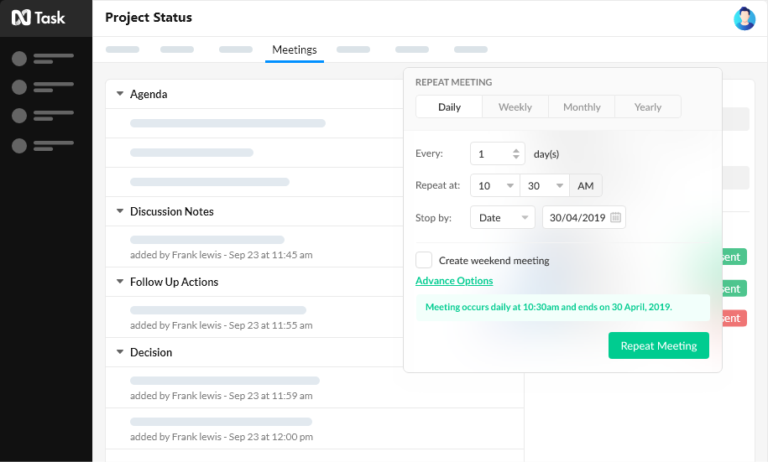This screenshot has width=768, height=462.
Task: Click the nTask logo icon
Action: tap(20, 18)
